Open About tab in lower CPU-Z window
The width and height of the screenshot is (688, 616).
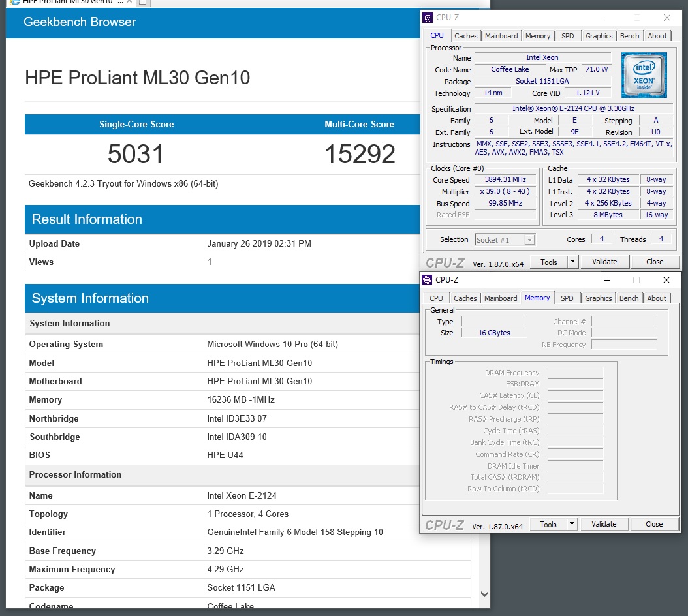(x=657, y=298)
